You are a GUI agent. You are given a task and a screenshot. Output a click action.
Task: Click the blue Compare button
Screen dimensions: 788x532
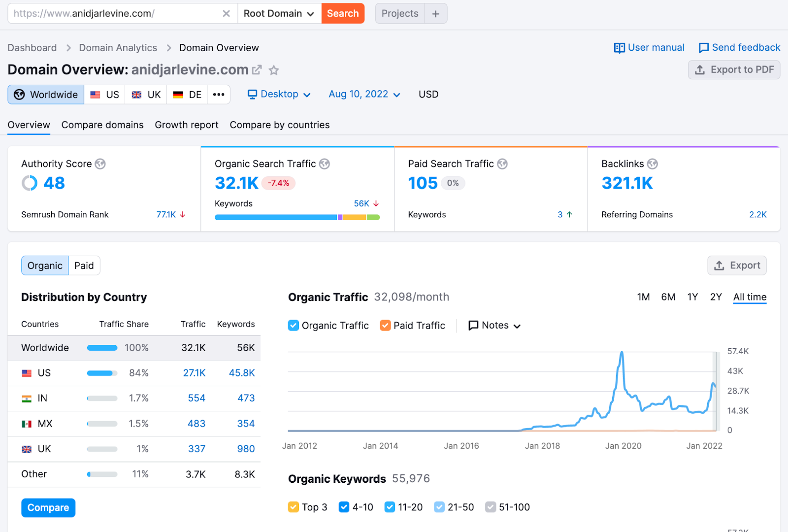coord(48,508)
